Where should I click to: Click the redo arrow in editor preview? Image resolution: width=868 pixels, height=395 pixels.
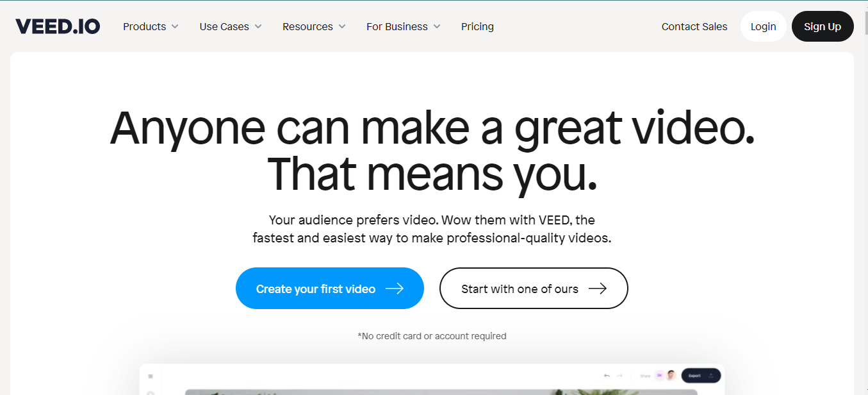tap(619, 376)
